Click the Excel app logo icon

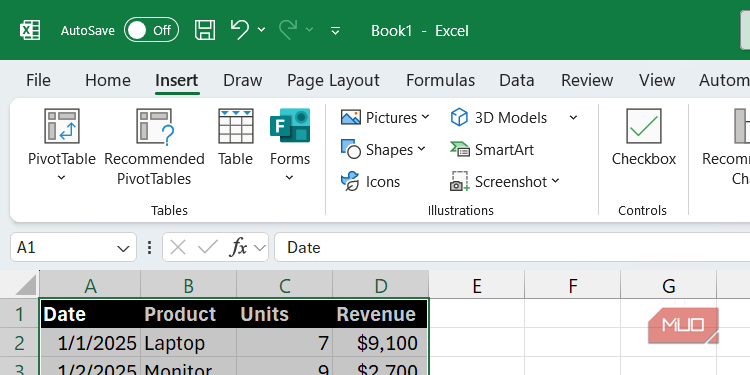tap(30, 31)
